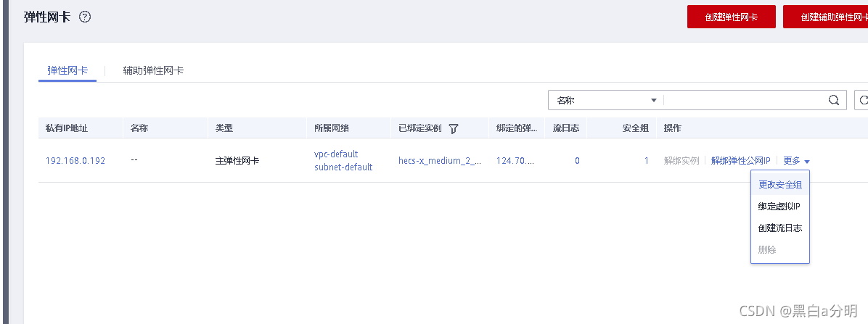
Task: Choose 创建流日志 from the menu
Action: coord(780,228)
